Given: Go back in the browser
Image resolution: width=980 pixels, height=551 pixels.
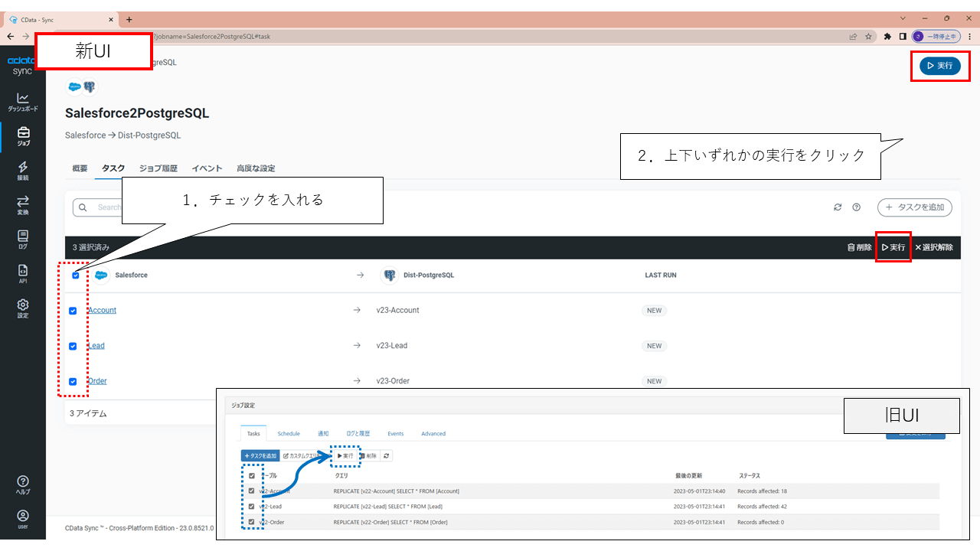Looking at the screenshot, I should (x=10, y=36).
